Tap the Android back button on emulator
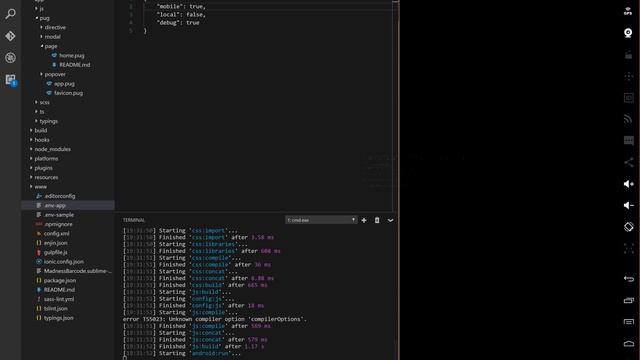 [x=629, y=279]
